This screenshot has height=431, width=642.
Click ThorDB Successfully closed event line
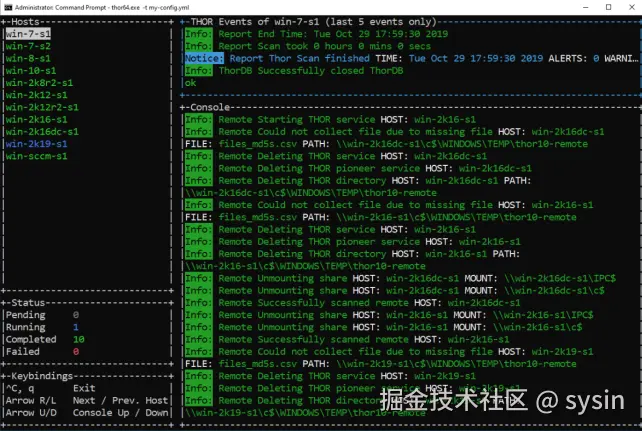(x=294, y=70)
